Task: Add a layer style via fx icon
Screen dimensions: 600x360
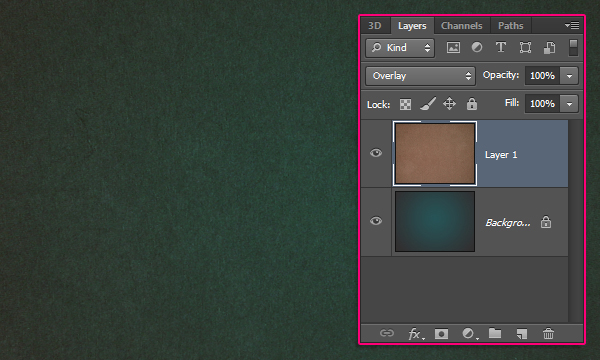Action: point(416,334)
